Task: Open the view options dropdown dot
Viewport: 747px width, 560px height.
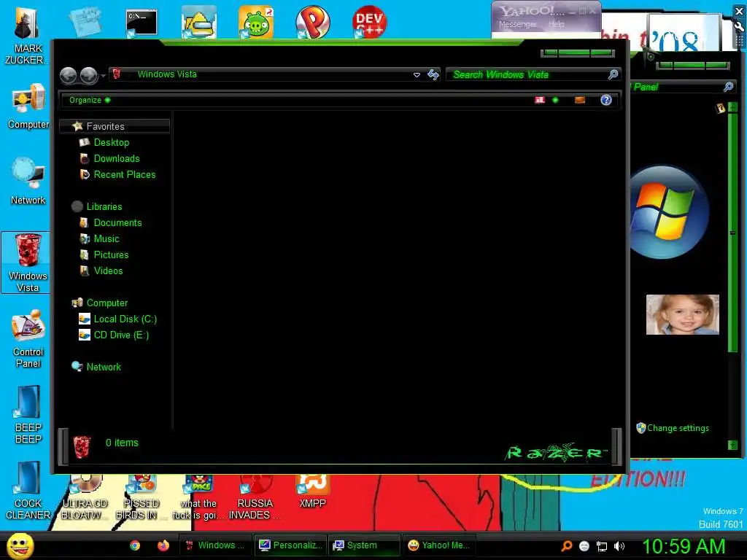Action: coord(555,100)
